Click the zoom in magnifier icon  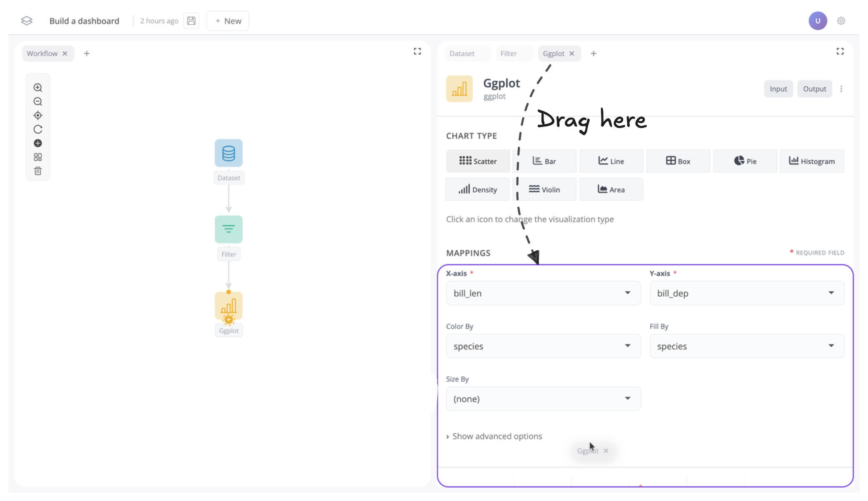(38, 87)
